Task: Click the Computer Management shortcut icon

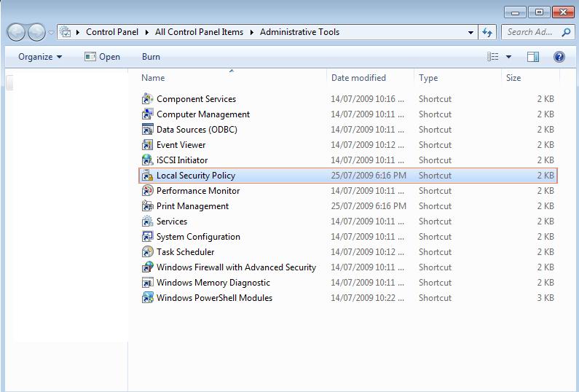Action: point(147,114)
